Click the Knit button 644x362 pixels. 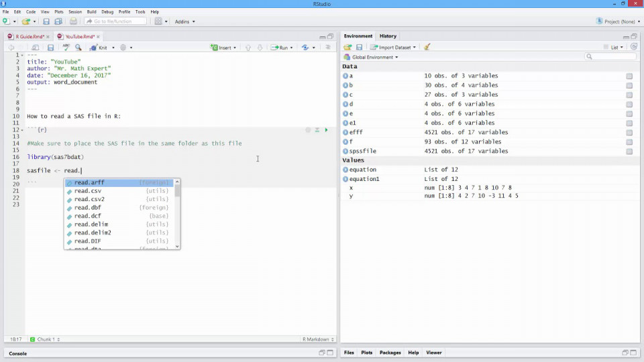[x=99, y=48]
